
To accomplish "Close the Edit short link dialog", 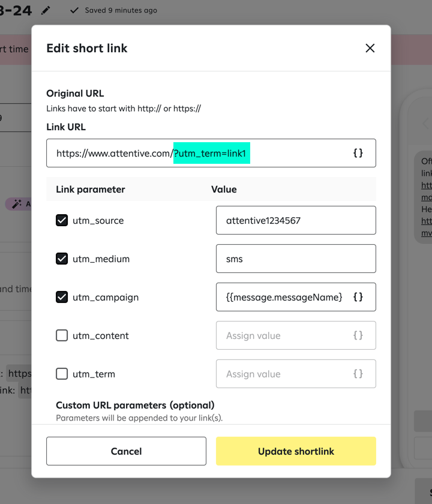I will 370,48.
